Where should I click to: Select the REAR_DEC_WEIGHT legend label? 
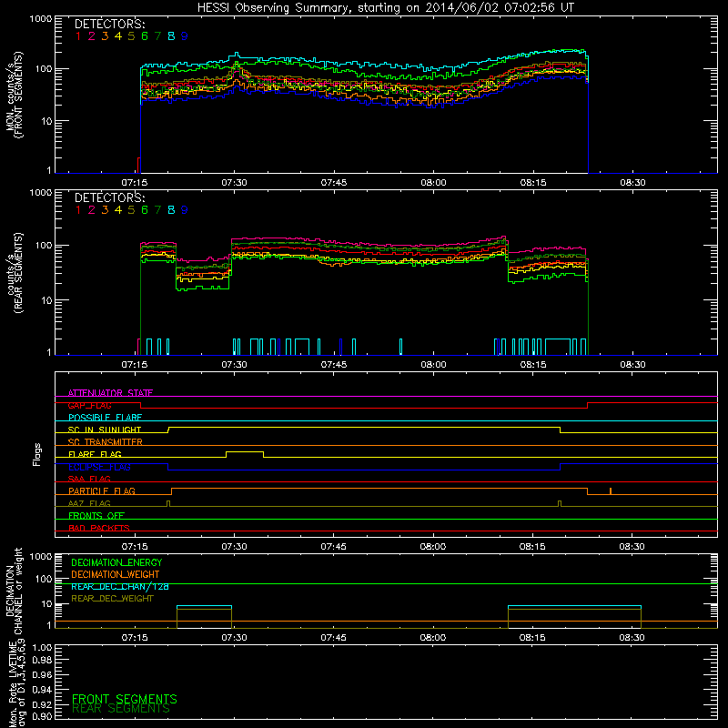click(112, 599)
